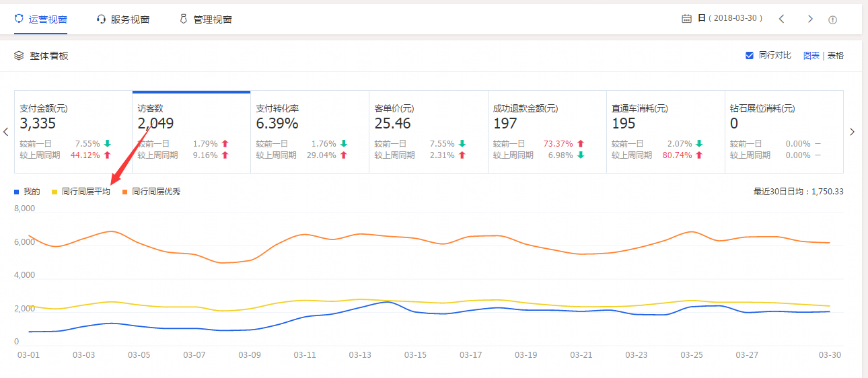The width and height of the screenshot is (868, 378).
Task: Click the 管理视窗 tab icon
Action: pos(183,19)
